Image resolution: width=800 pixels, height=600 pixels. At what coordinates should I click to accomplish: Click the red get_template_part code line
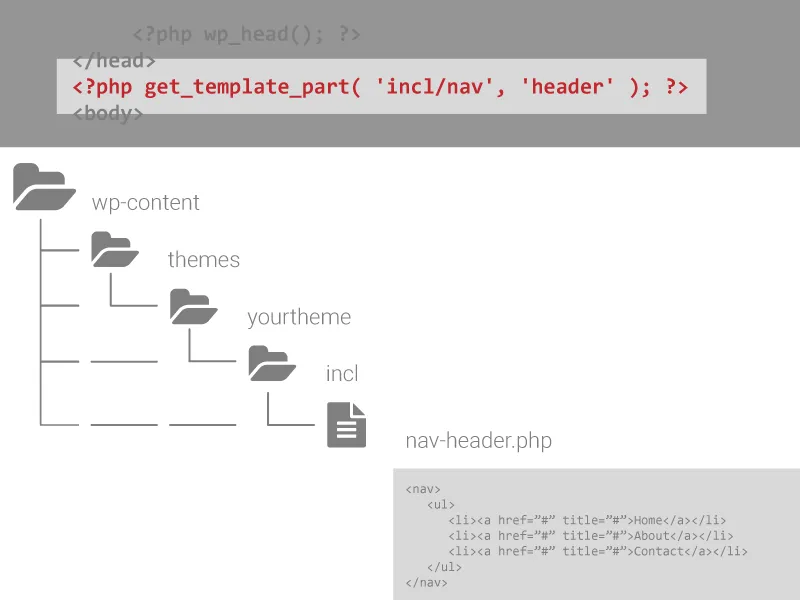(380, 87)
